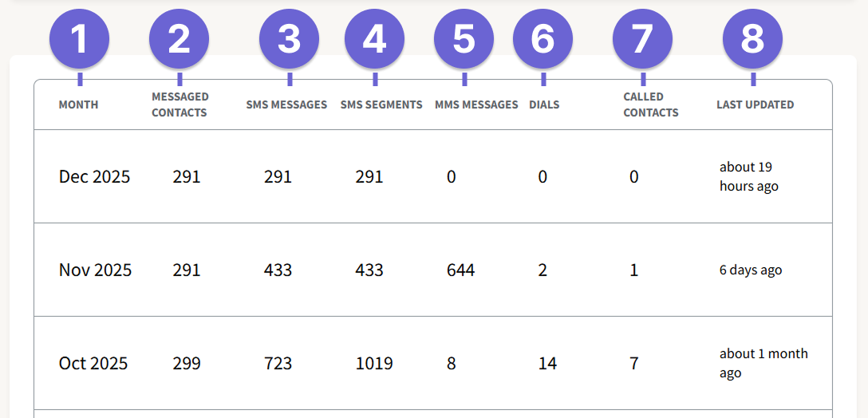Click Oct 2025 MMS messages value 8
This screenshot has height=418, width=868.
point(452,364)
